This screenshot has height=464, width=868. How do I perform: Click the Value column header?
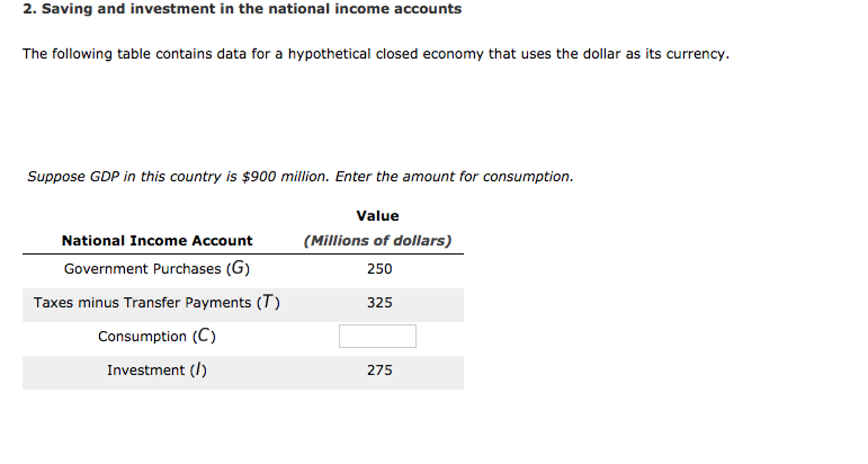(377, 216)
